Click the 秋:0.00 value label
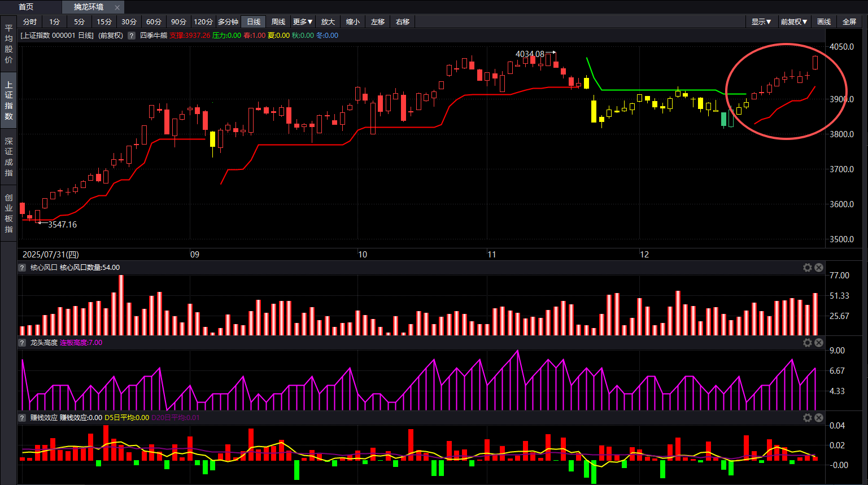 [303, 36]
